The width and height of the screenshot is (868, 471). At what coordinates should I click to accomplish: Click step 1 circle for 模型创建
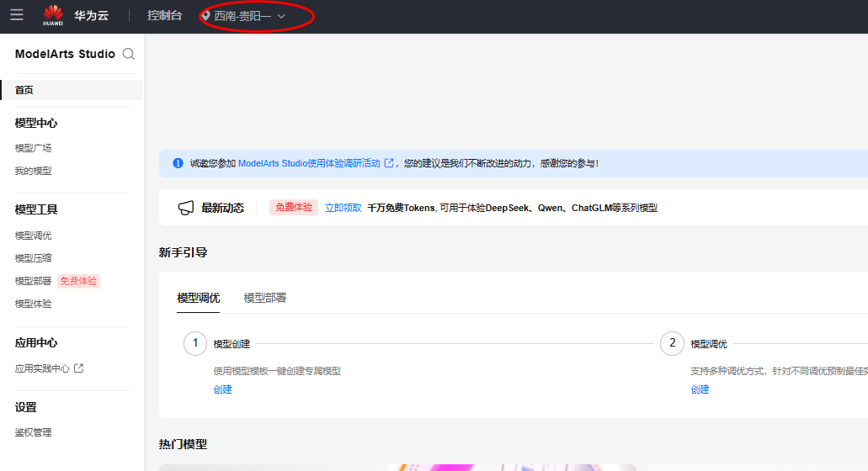pos(194,343)
